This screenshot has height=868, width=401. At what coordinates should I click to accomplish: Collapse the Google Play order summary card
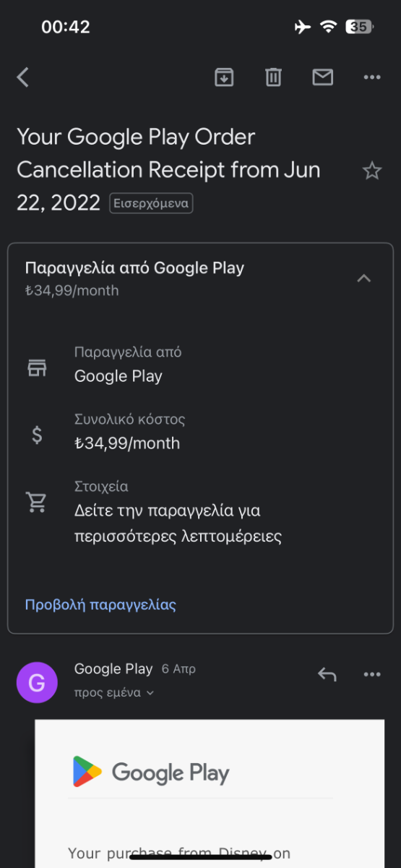tap(364, 278)
